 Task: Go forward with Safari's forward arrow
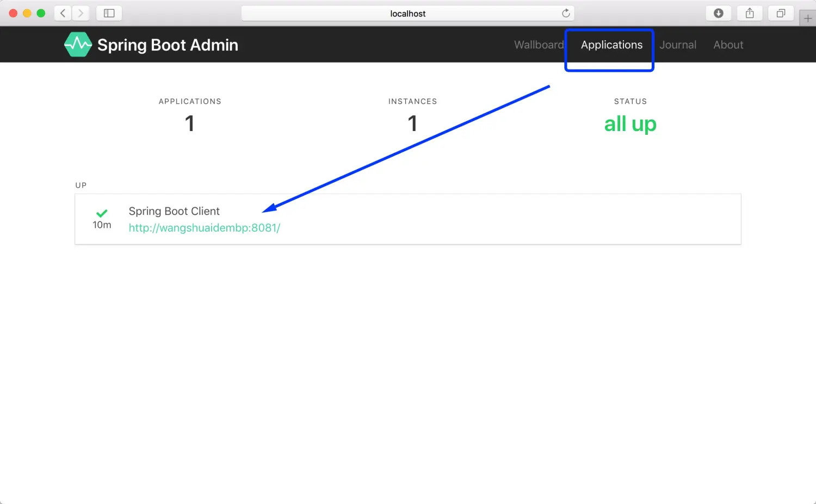[x=81, y=13]
